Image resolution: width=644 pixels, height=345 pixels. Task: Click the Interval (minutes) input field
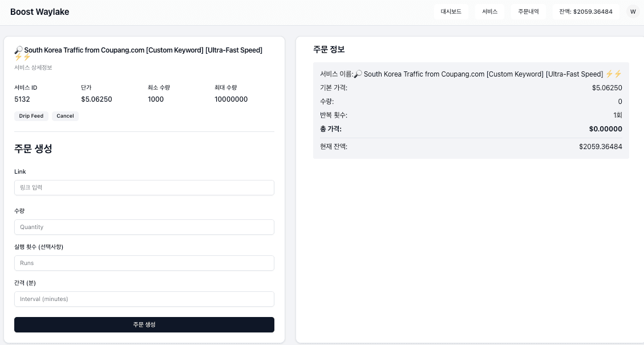point(144,299)
